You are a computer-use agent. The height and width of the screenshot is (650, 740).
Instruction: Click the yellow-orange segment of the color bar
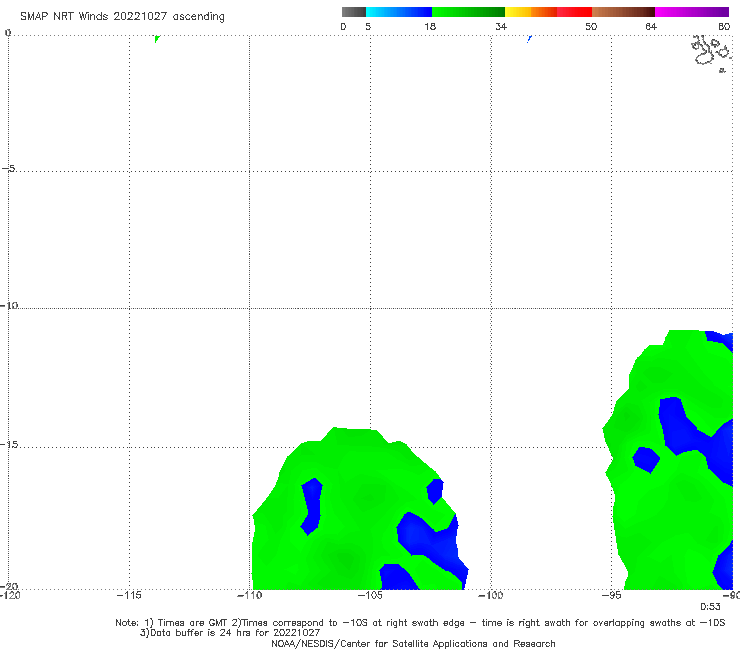click(531, 12)
